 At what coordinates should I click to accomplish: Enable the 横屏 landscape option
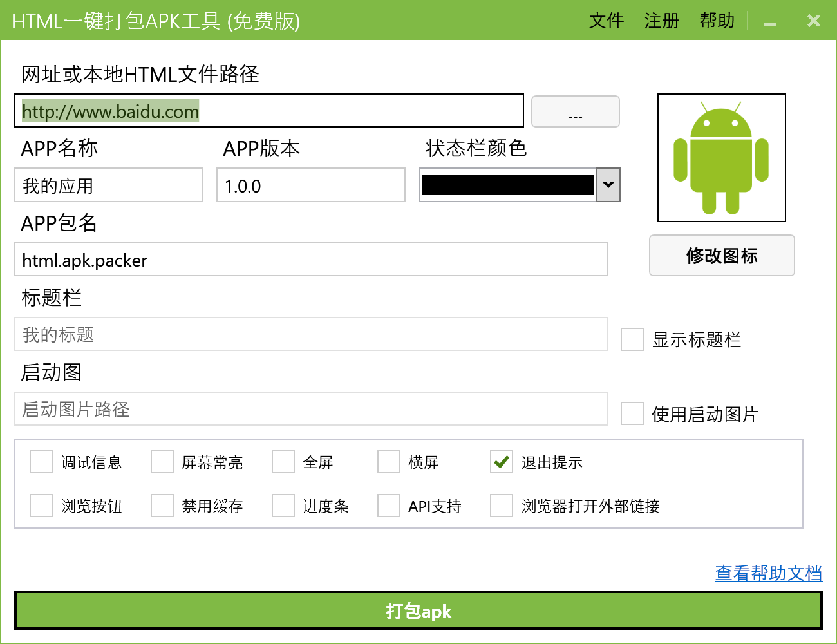coord(388,462)
